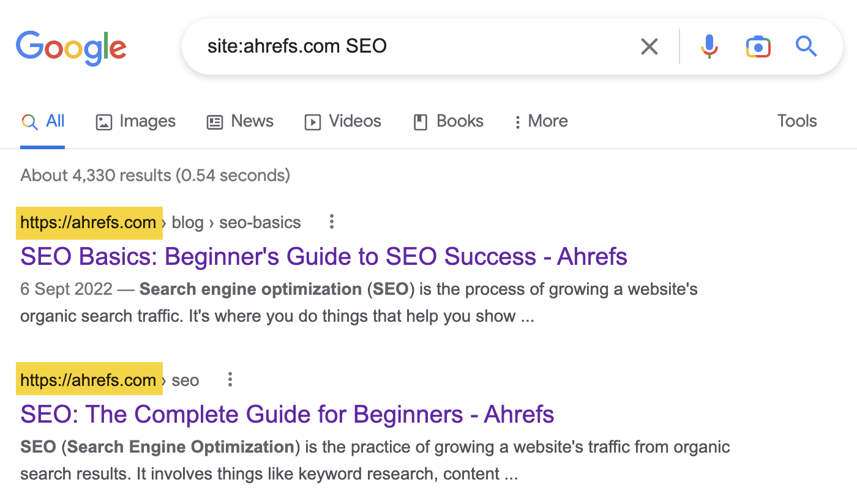This screenshot has width=857, height=504.
Task: Click the camera-filled search lens in Images
Action: click(758, 46)
